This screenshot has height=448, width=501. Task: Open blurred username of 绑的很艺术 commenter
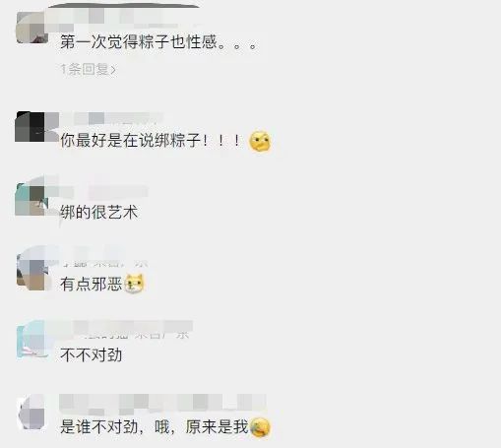(98, 192)
